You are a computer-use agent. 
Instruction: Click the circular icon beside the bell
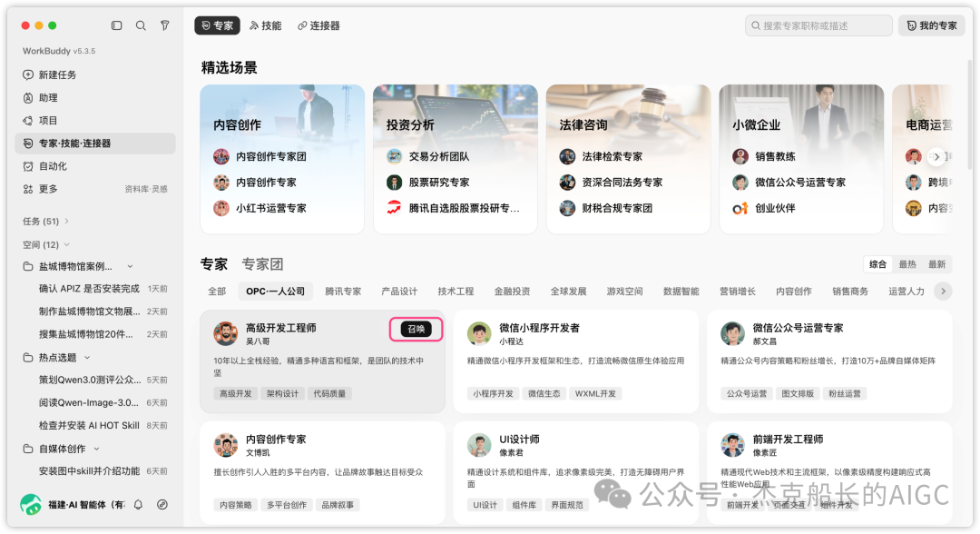pos(162,505)
